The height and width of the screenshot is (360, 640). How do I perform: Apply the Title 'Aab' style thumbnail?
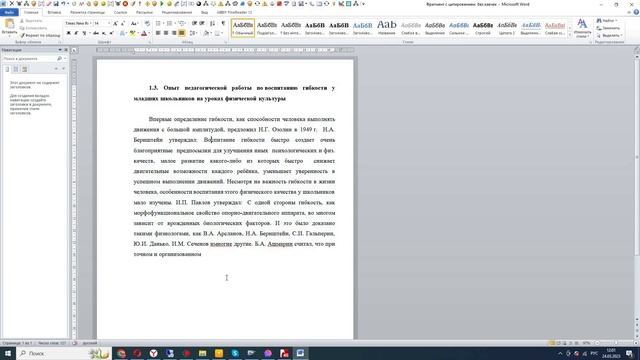click(387, 28)
